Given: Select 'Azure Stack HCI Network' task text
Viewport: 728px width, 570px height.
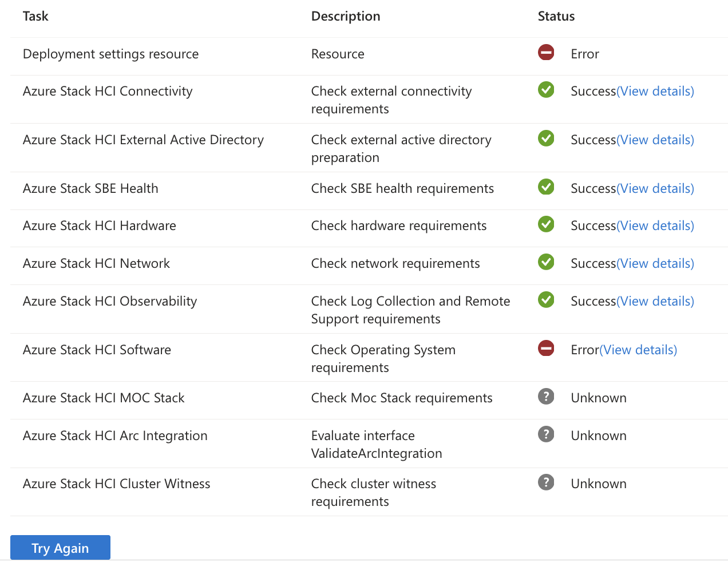Looking at the screenshot, I should (96, 264).
